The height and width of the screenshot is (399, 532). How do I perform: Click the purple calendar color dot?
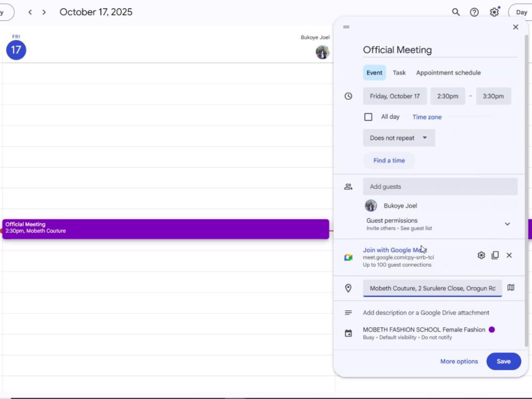coord(492,329)
